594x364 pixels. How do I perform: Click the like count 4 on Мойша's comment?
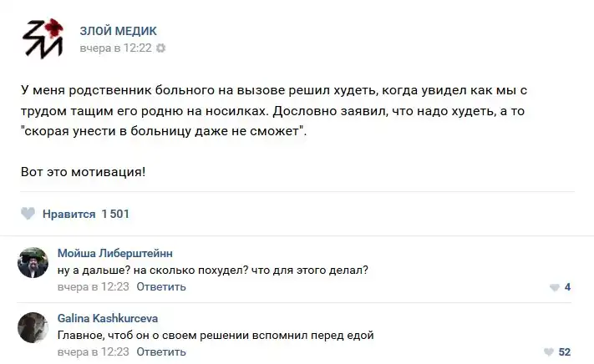pyautogui.click(x=567, y=288)
